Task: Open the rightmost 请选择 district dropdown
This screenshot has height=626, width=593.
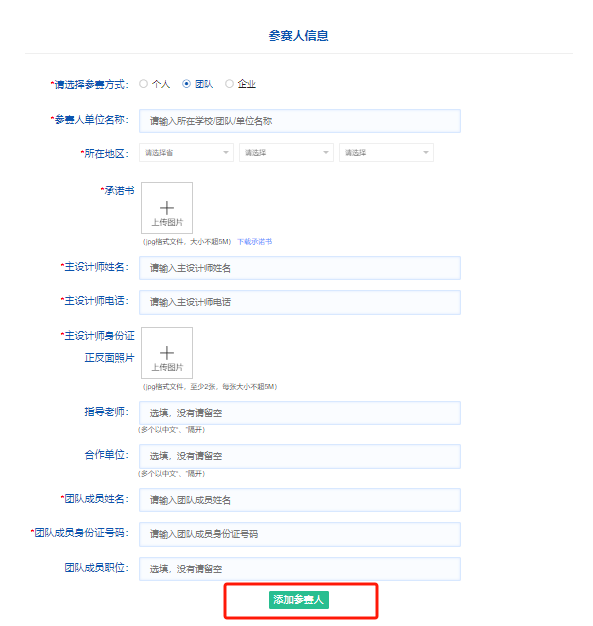Action: coord(386,153)
